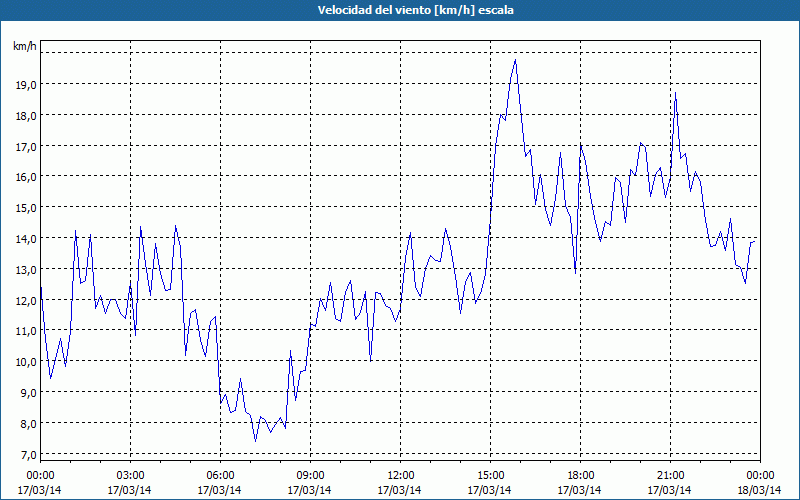This screenshot has width=800, height=500.
Task: Select the 17,0 y-axis value
Action: (26, 146)
